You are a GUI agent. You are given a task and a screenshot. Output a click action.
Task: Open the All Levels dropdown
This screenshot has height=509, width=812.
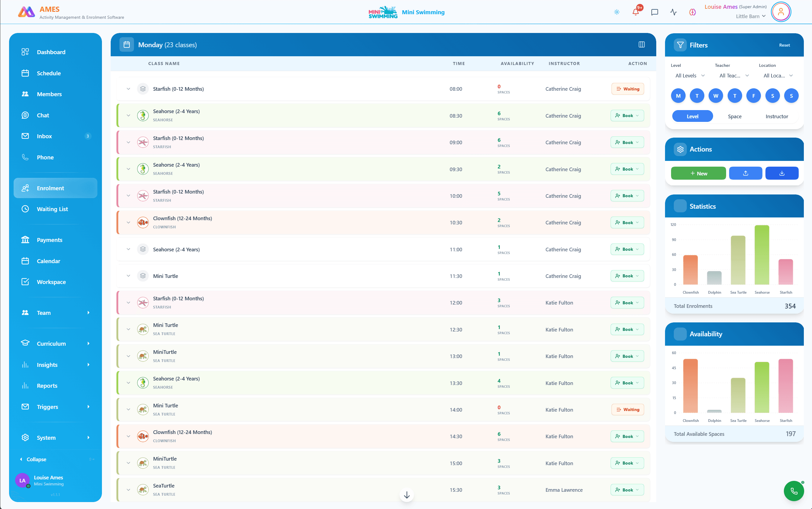(x=690, y=75)
